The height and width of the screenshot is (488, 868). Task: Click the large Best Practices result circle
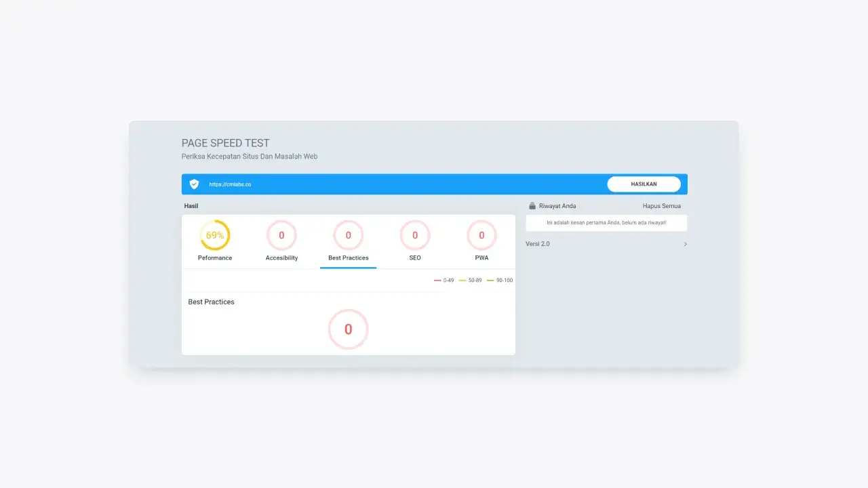pos(349,329)
